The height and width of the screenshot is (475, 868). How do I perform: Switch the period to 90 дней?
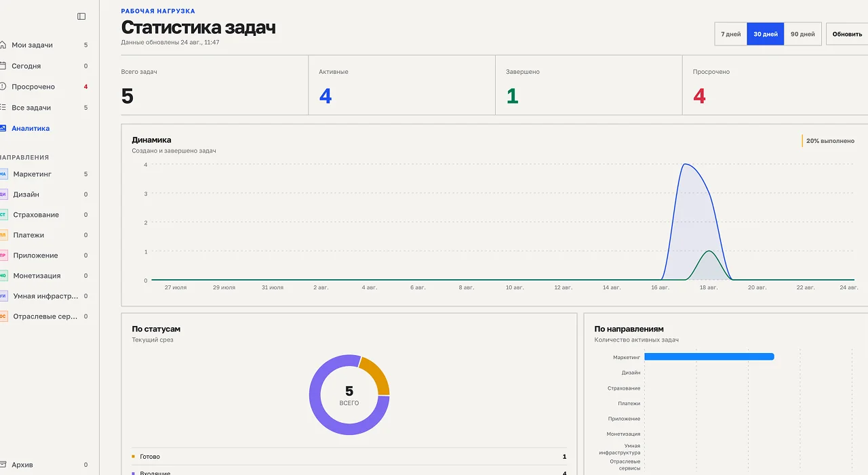tap(803, 34)
